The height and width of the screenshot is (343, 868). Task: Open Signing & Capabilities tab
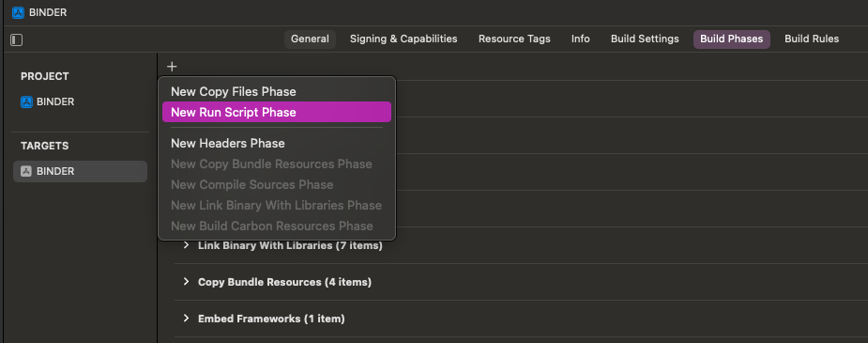tap(404, 39)
